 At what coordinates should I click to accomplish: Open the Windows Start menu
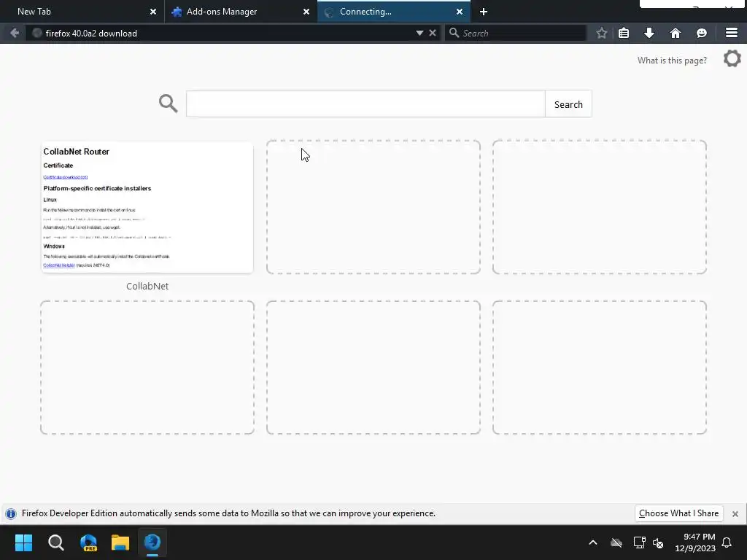[23, 542]
